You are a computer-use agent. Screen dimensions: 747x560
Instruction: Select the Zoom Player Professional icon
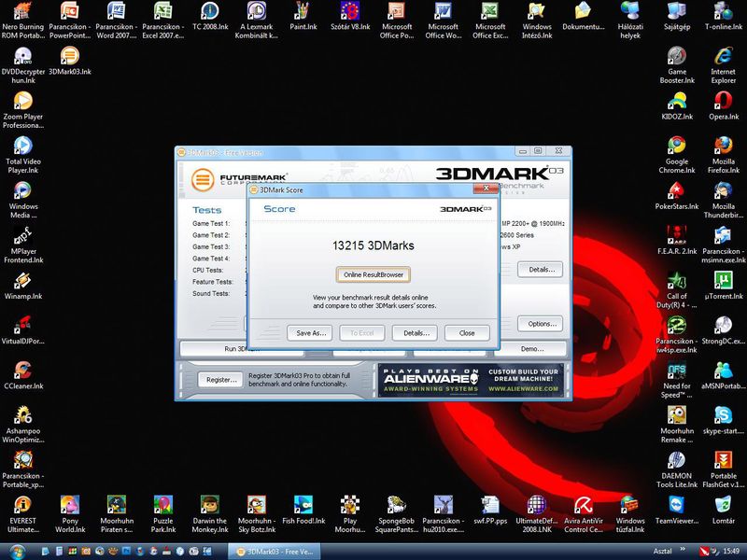click(x=22, y=110)
